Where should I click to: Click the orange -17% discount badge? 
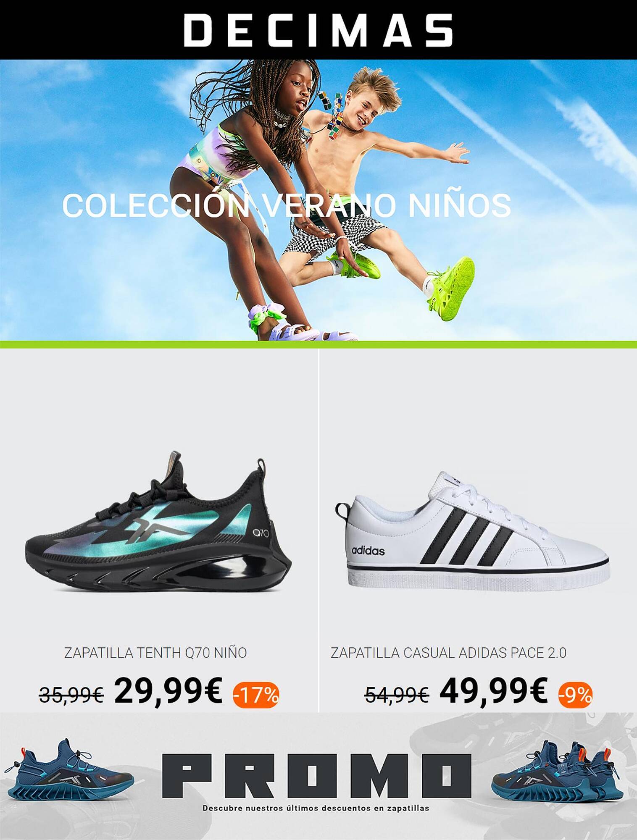[x=256, y=695]
